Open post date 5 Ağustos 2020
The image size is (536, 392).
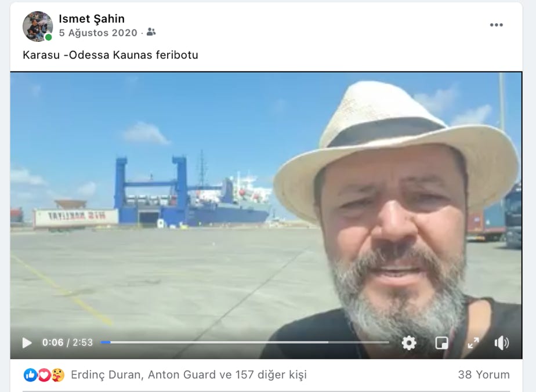[x=98, y=33]
